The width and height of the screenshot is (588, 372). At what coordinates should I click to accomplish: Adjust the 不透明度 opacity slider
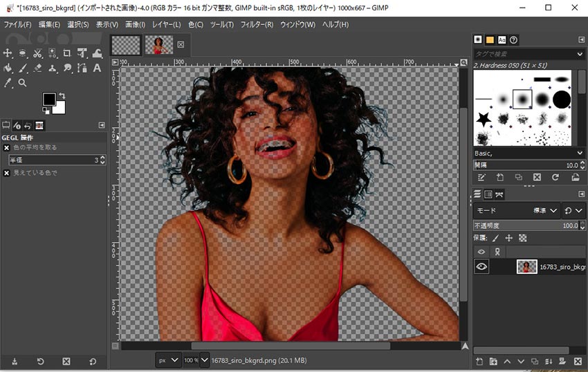[519, 225]
